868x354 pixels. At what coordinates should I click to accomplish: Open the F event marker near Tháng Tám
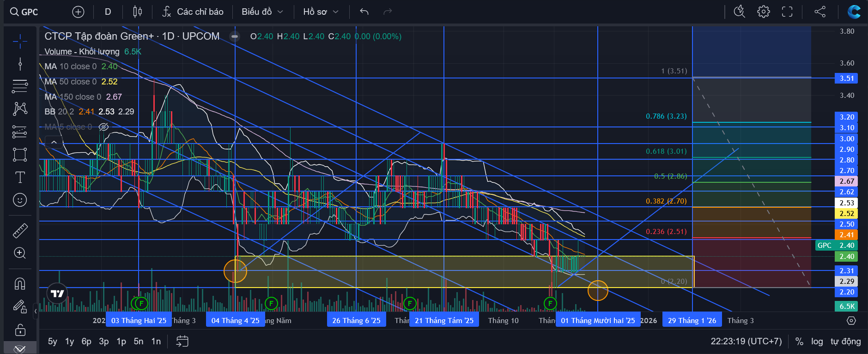[x=410, y=303]
